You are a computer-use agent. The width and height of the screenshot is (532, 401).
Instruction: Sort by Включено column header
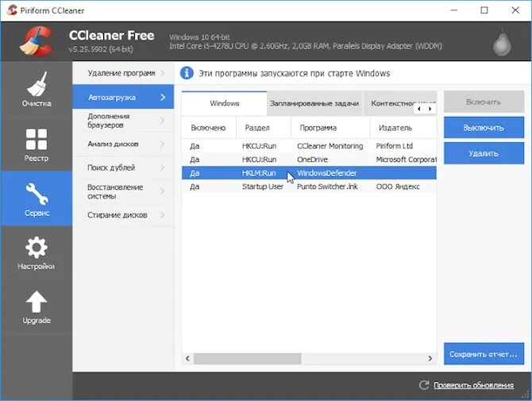click(209, 128)
